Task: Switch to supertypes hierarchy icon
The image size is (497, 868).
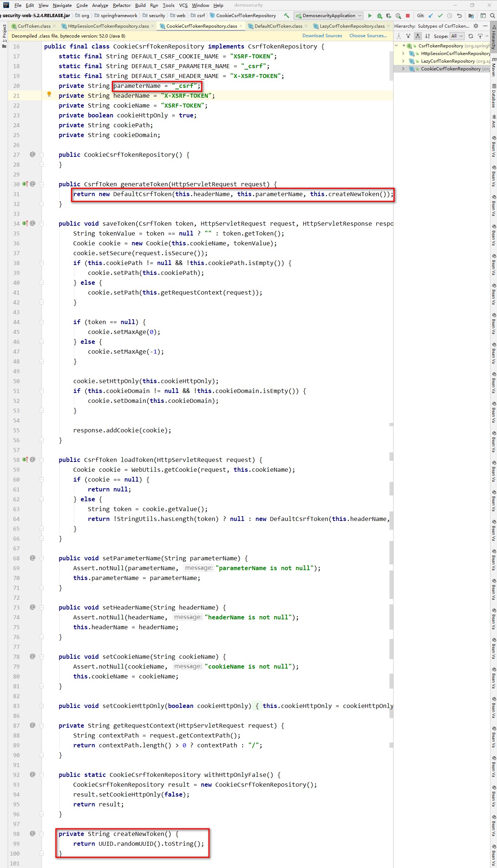Action: coord(408,36)
